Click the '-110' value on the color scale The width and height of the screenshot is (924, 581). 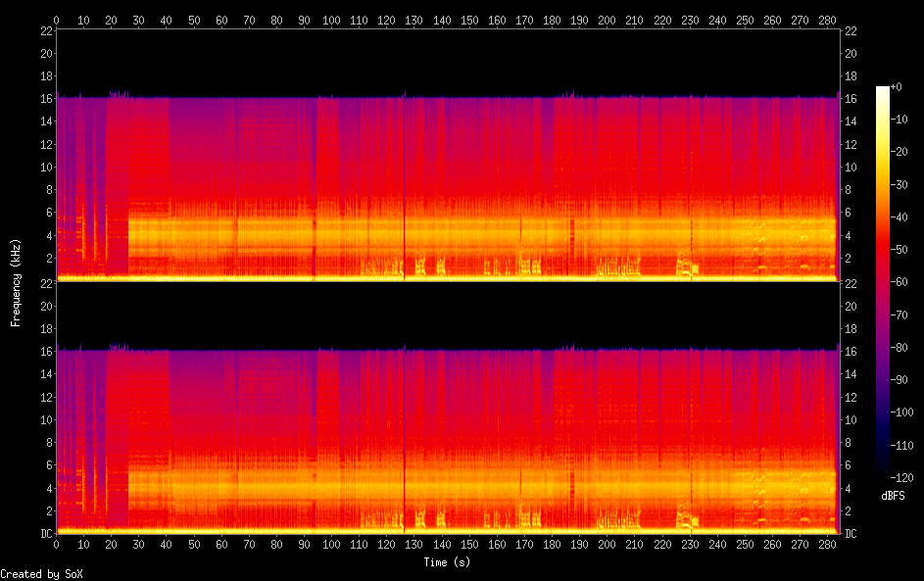coord(901,445)
